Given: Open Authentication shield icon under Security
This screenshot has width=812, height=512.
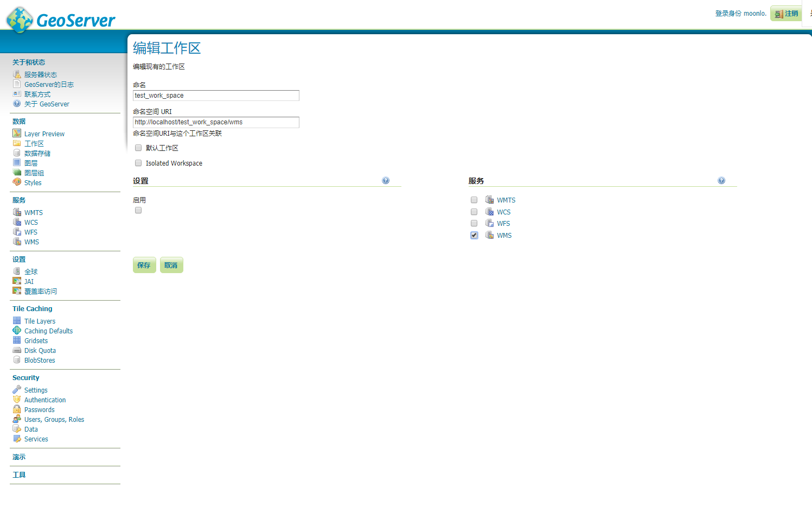Looking at the screenshot, I should pos(17,400).
